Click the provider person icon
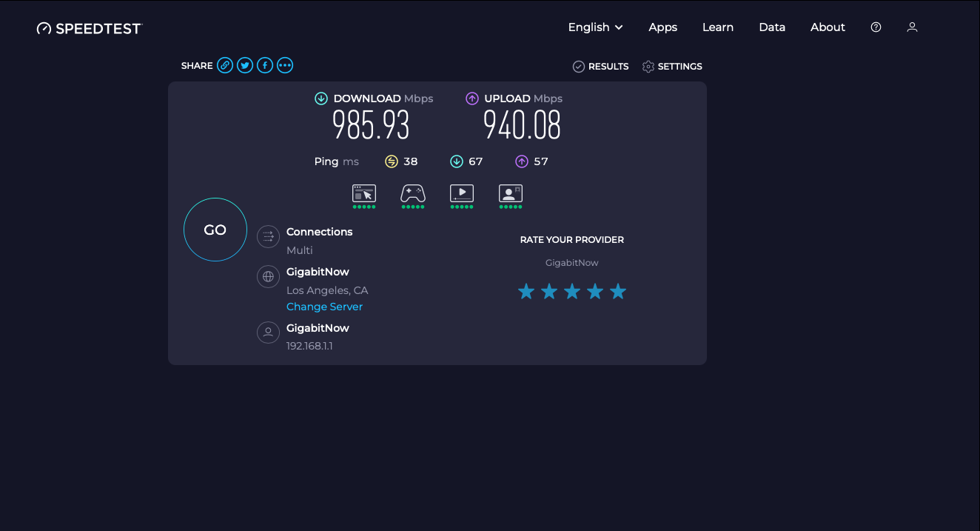The width and height of the screenshot is (980, 531). click(268, 333)
